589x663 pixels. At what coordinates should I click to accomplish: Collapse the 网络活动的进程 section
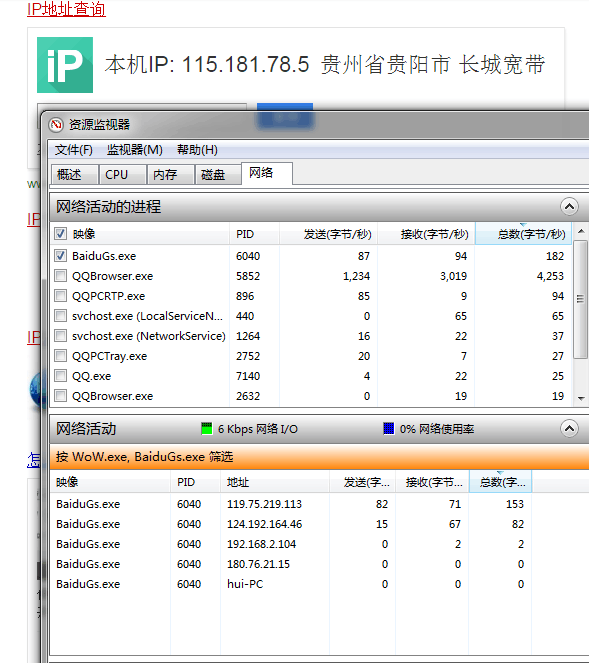point(569,207)
